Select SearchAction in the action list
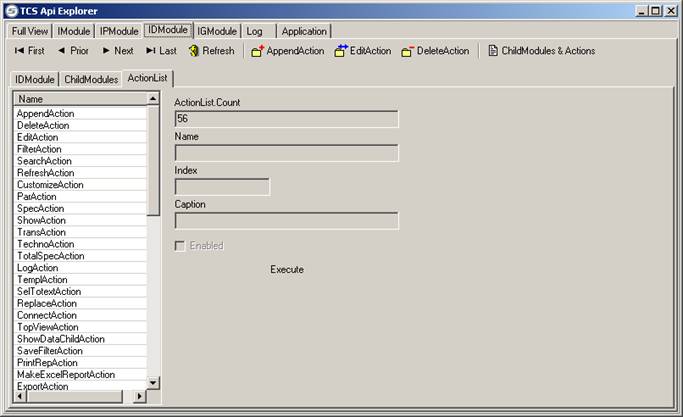 pos(45,161)
